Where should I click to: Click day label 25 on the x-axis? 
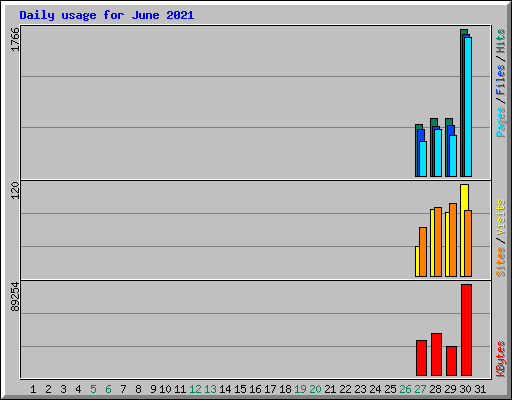click(390, 389)
